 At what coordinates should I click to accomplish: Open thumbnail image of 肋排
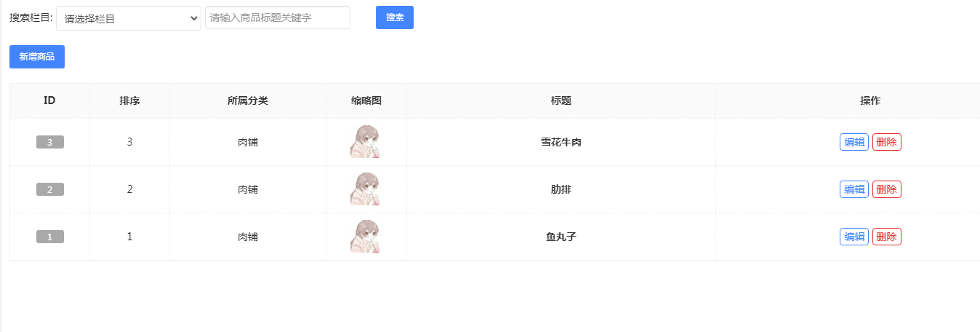[x=365, y=189]
